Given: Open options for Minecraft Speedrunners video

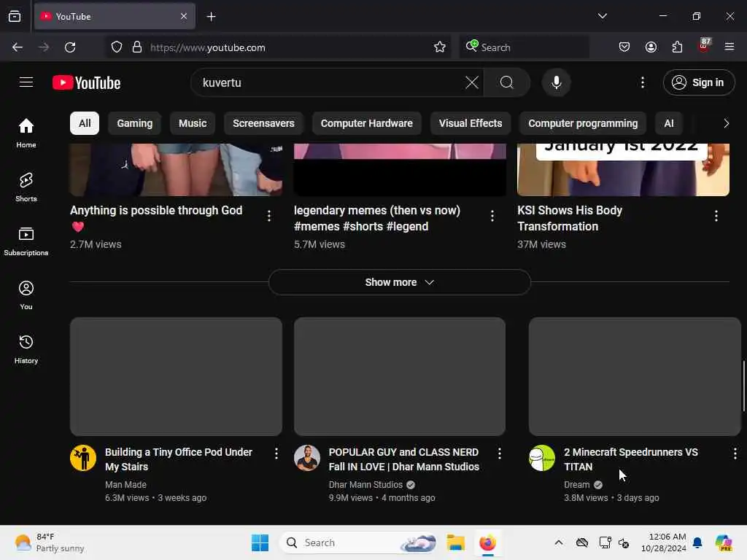Looking at the screenshot, I should (735, 454).
